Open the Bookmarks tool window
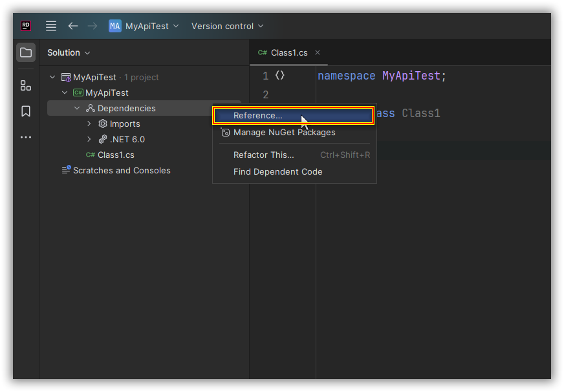This screenshot has height=392, width=564. (26, 111)
